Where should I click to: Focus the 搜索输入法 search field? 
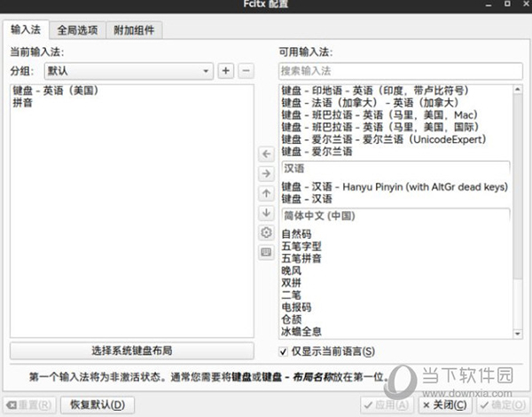[x=401, y=71]
